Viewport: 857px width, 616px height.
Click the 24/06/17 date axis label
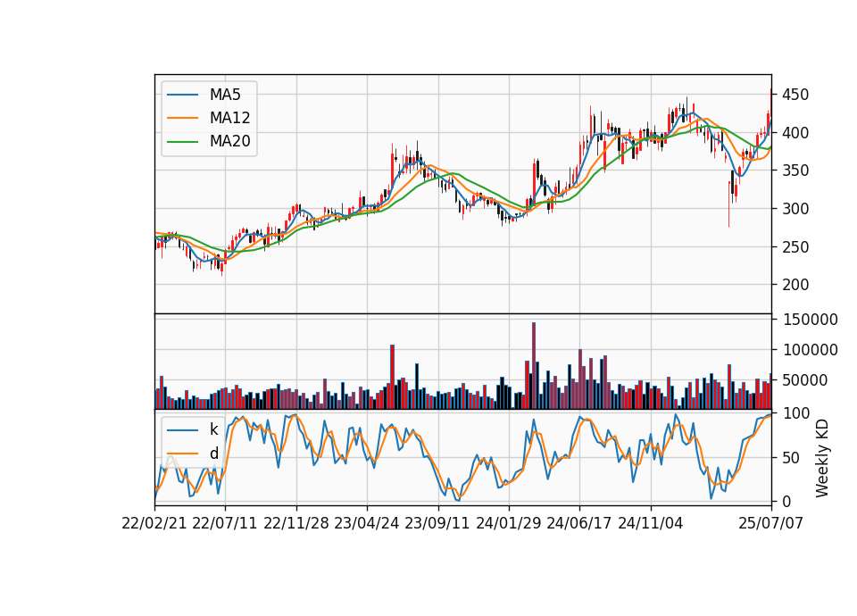tap(579, 523)
